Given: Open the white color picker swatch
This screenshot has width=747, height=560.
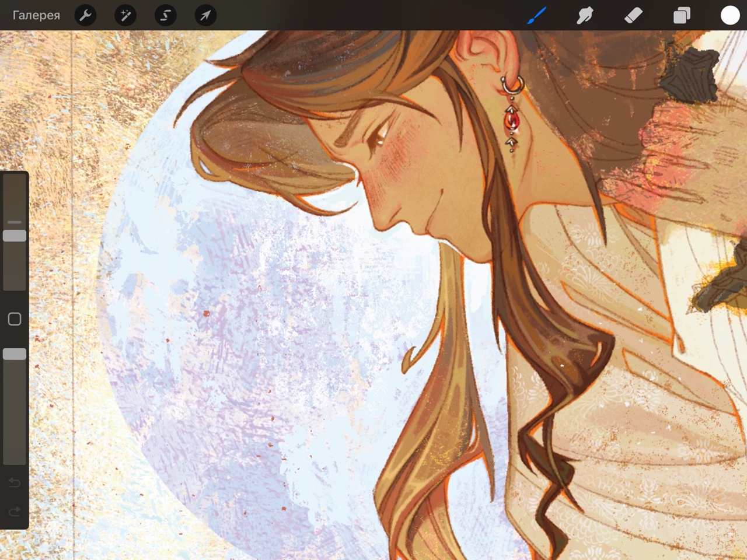Looking at the screenshot, I should 729,15.
